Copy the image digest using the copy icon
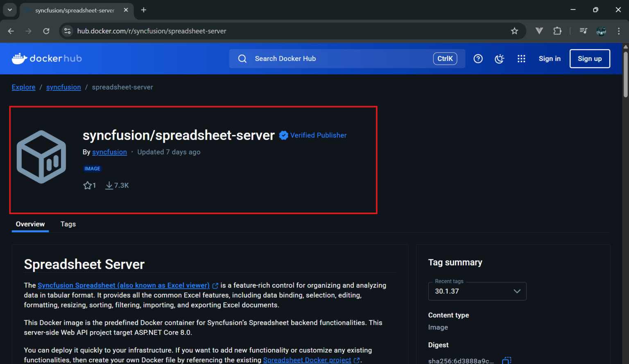Screen dimensions: 629x364 coord(506,361)
